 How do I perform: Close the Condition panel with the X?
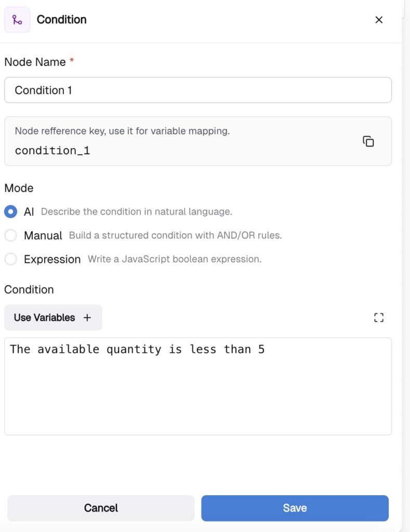pyautogui.click(x=379, y=20)
